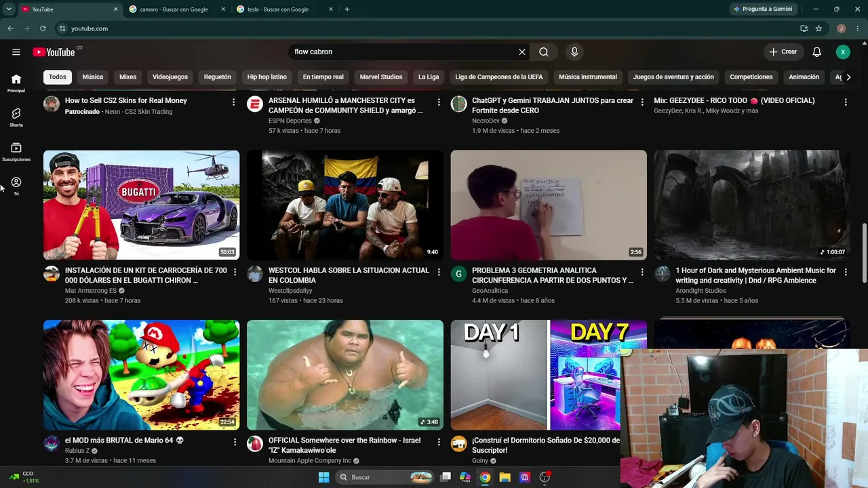868x488 pixels.
Task: Select the Videojuegos filter chip
Action: [170, 77]
